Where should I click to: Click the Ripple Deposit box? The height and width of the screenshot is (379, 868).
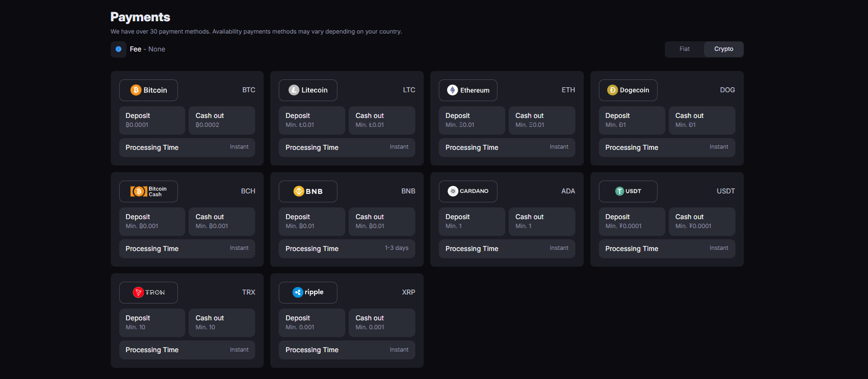click(x=312, y=323)
